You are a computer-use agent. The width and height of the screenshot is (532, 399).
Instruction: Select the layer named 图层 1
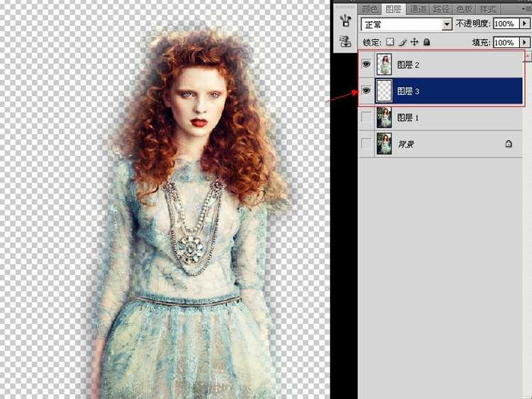440,118
